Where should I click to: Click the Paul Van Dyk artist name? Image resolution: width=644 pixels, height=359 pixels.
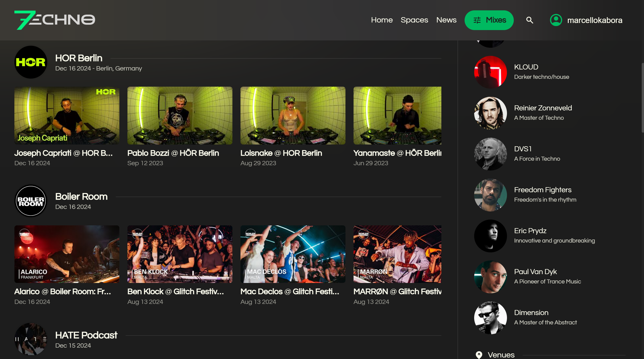(x=535, y=272)
